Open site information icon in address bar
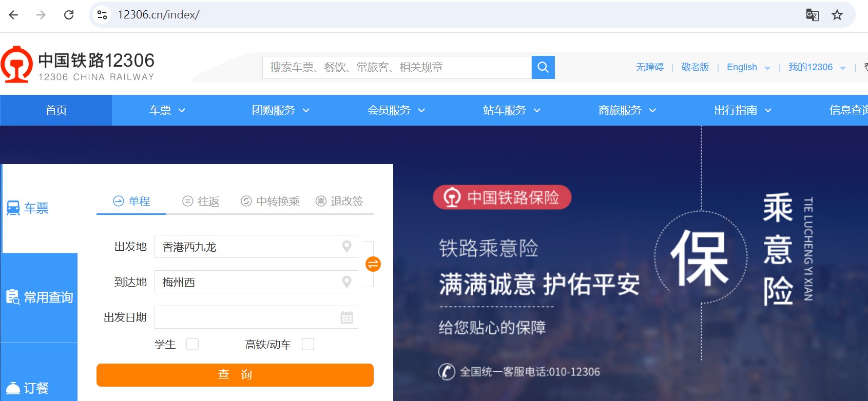 pos(102,15)
